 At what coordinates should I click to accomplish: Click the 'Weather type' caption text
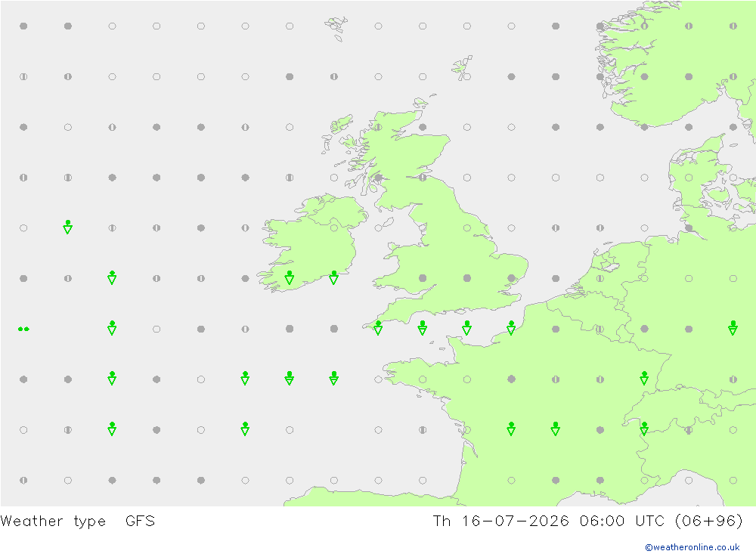[x=53, y=522]
